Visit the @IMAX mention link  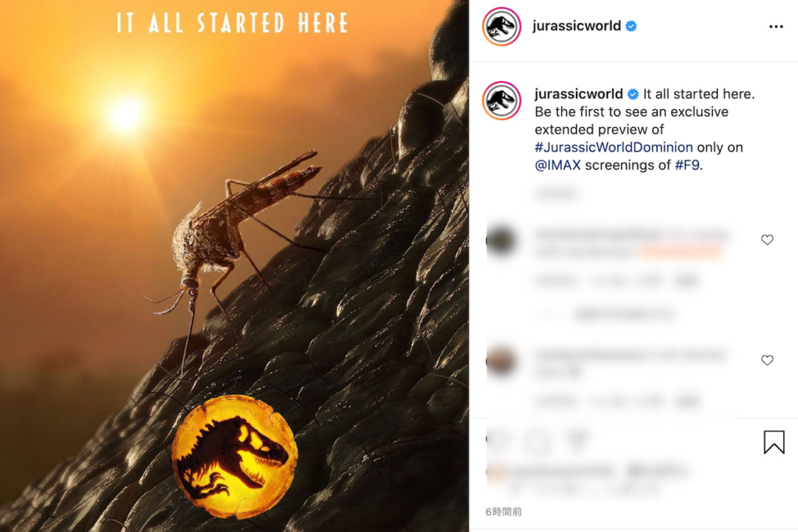[x=557, y=165]
